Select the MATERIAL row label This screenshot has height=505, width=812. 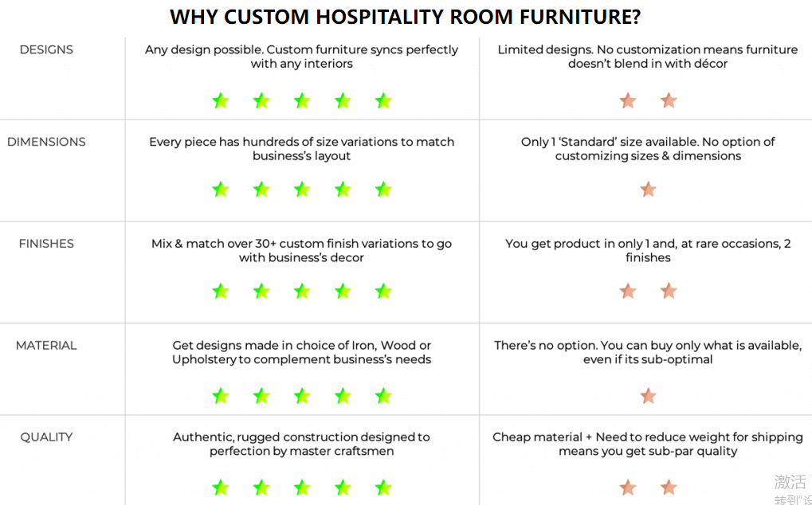46,346
